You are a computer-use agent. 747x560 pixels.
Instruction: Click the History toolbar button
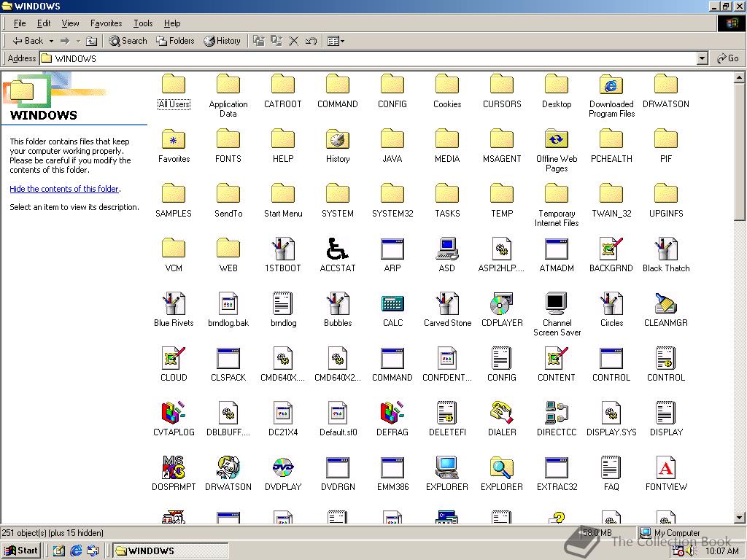222,42
